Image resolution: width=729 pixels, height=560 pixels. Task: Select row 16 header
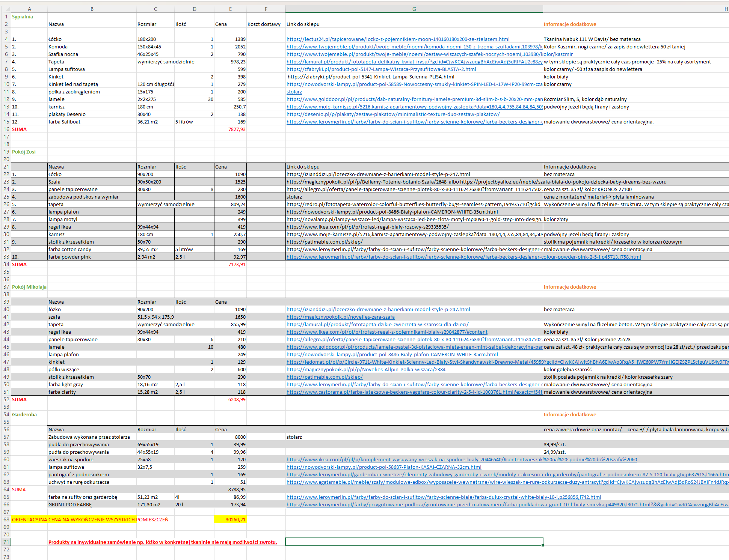click(6, 129)
